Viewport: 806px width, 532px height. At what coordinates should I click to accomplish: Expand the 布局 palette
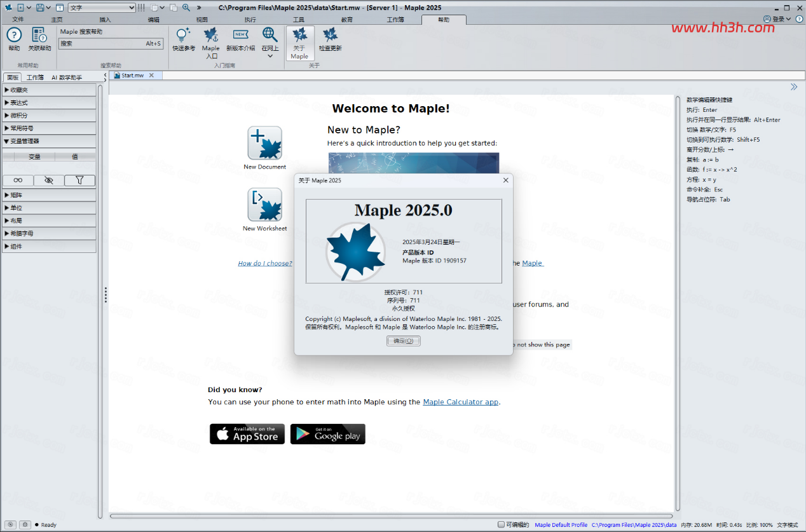(x=49, y=221)
